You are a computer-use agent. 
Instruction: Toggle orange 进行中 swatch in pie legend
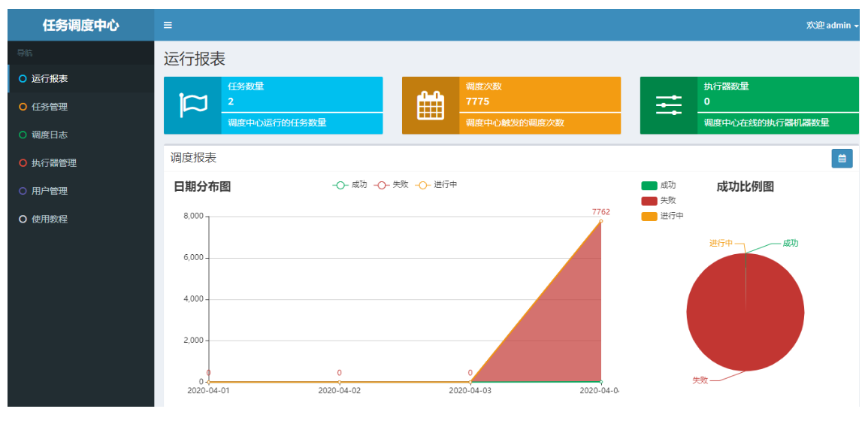pyautogui.click(x=649, y=216)
